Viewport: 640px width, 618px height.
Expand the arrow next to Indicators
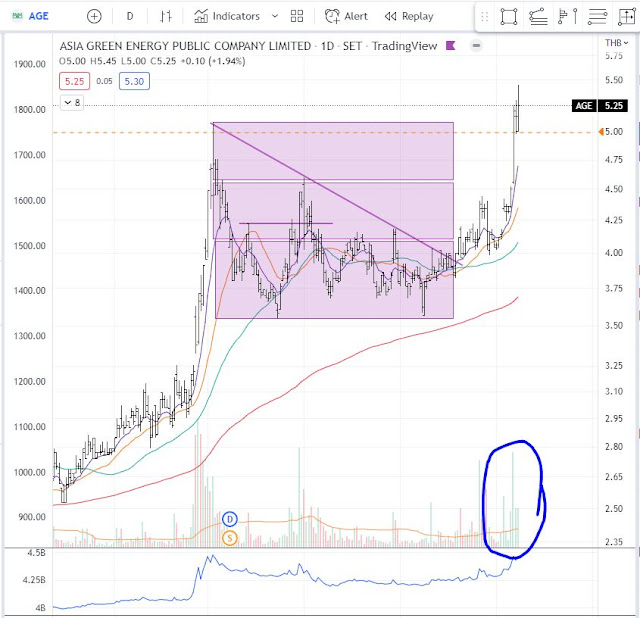click(275, 16)
